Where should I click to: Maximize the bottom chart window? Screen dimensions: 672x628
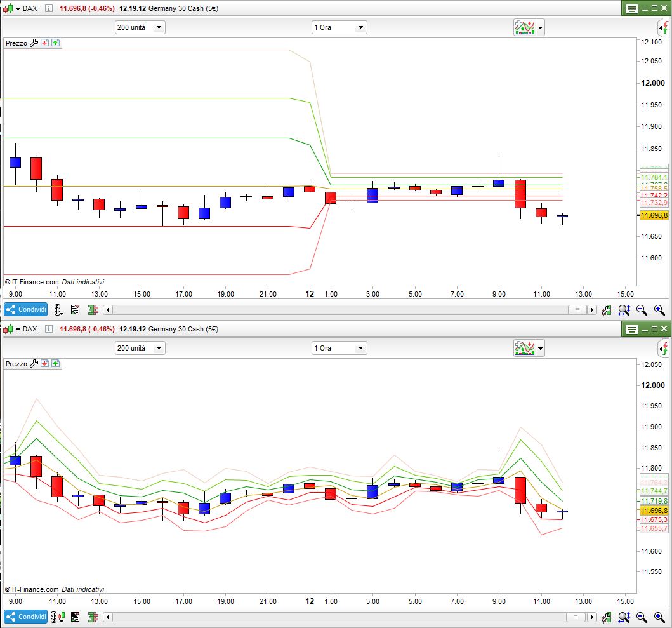click(654, 328)
